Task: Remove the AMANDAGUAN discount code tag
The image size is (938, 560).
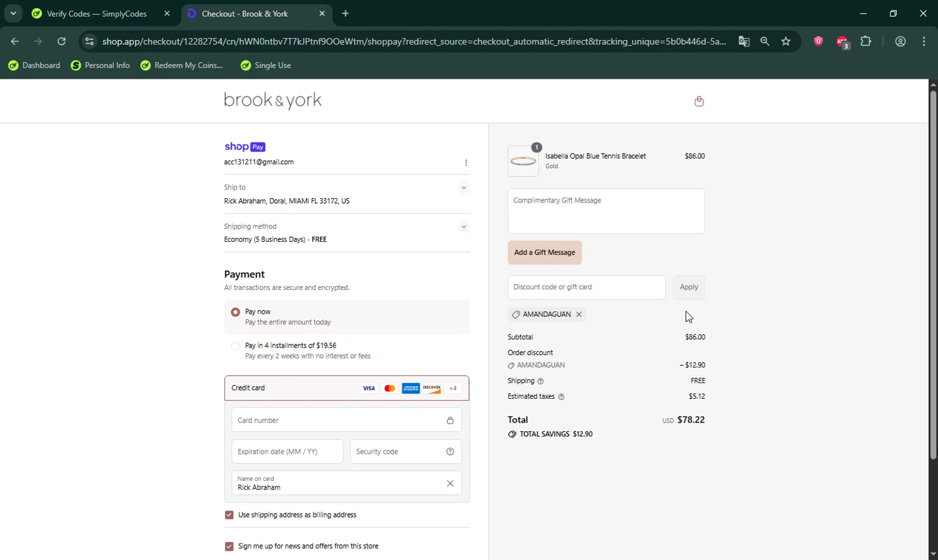Action: pyautogui.click(x=579, y=314)
